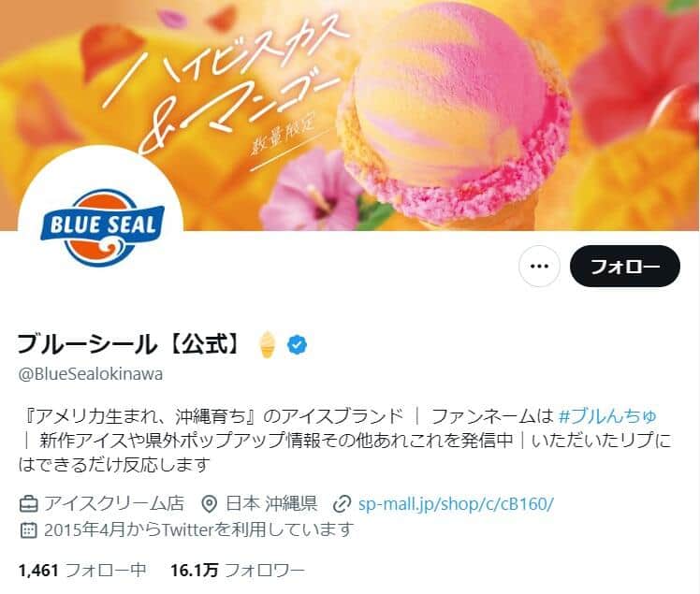Click the アイスクリーム店 category label
This screenshot has height=594, width=700.
(114, 504)
